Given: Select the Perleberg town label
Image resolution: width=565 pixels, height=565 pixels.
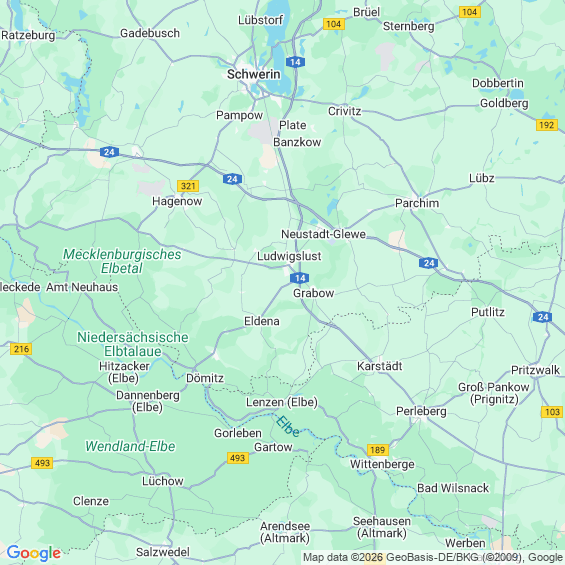Looking at the screenshot, I should [421, 411].
